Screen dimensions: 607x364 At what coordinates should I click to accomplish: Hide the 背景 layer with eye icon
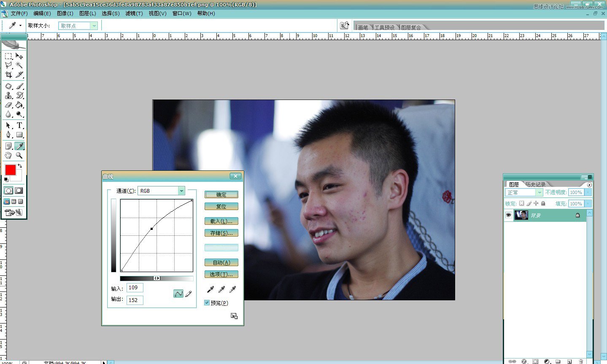click(x=509, y=215)
